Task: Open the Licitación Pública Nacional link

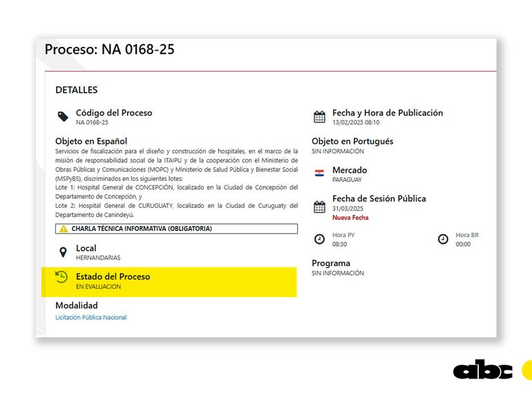Action: (x=91, y=318)
